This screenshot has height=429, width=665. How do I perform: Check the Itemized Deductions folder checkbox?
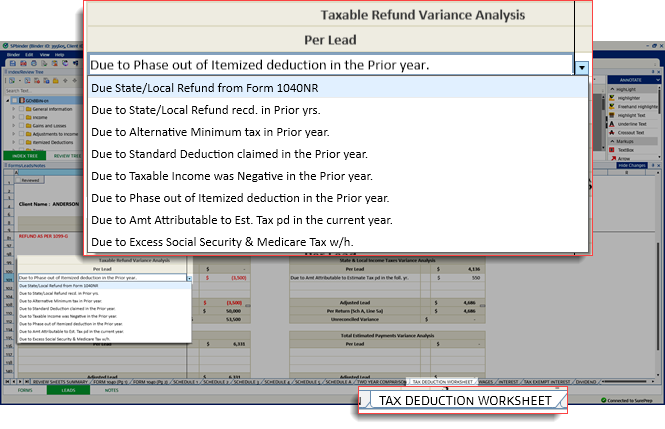(21, 142)
